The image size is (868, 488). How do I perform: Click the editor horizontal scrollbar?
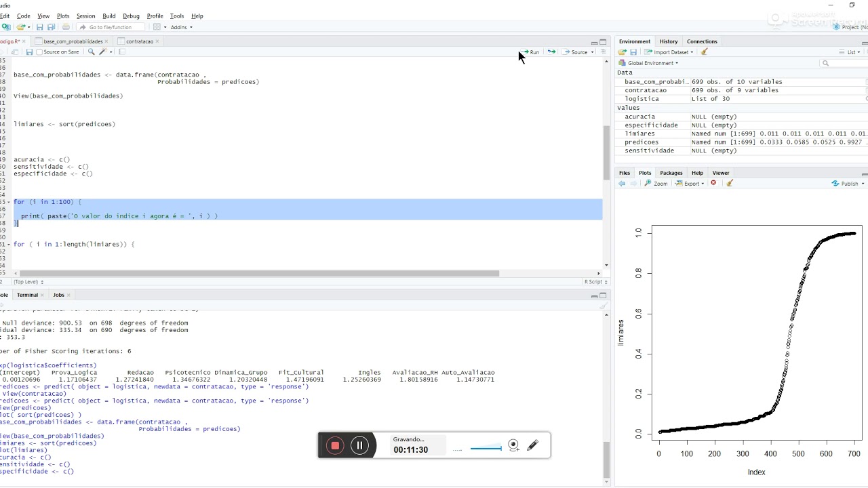click(x=259, y=274)
